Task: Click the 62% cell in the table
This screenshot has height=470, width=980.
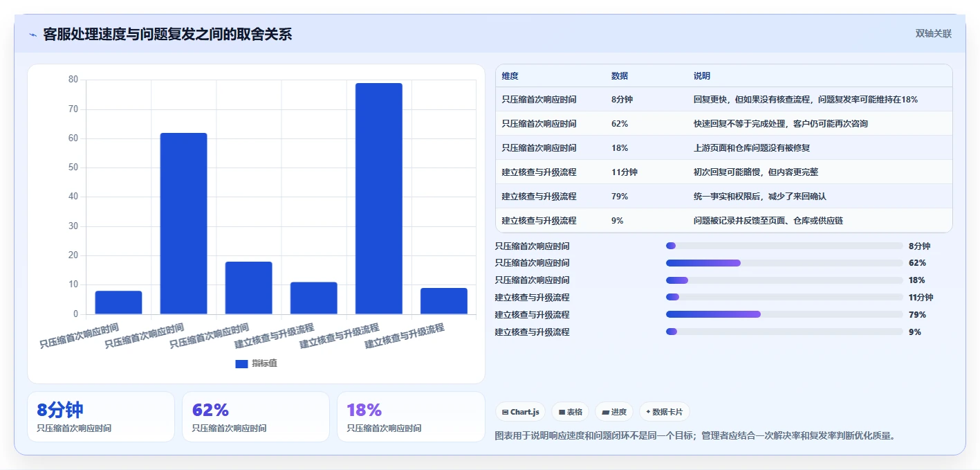Action: (x=620, y=124)
